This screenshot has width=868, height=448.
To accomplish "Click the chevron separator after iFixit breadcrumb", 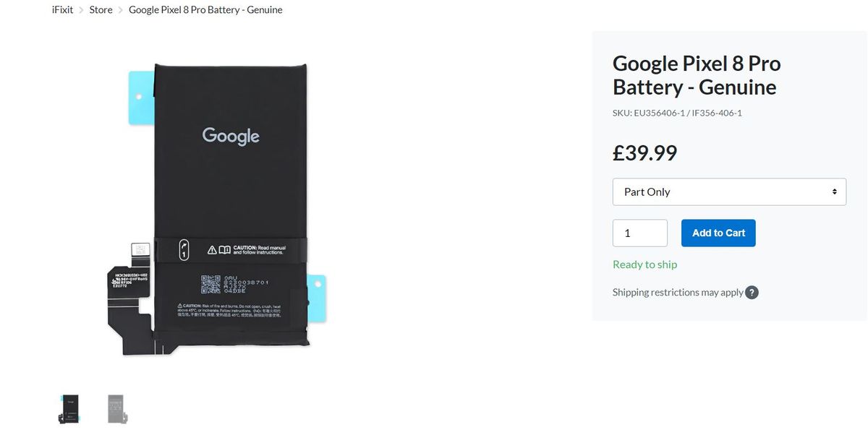I will (81, 10).
